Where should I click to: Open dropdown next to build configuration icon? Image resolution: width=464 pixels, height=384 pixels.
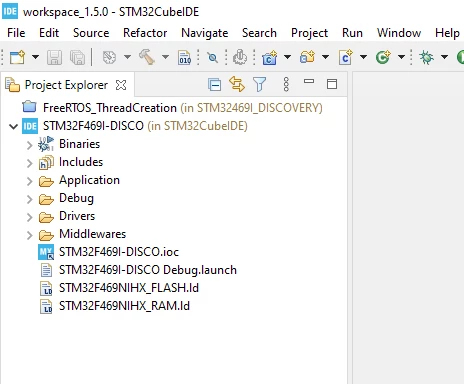127,57
